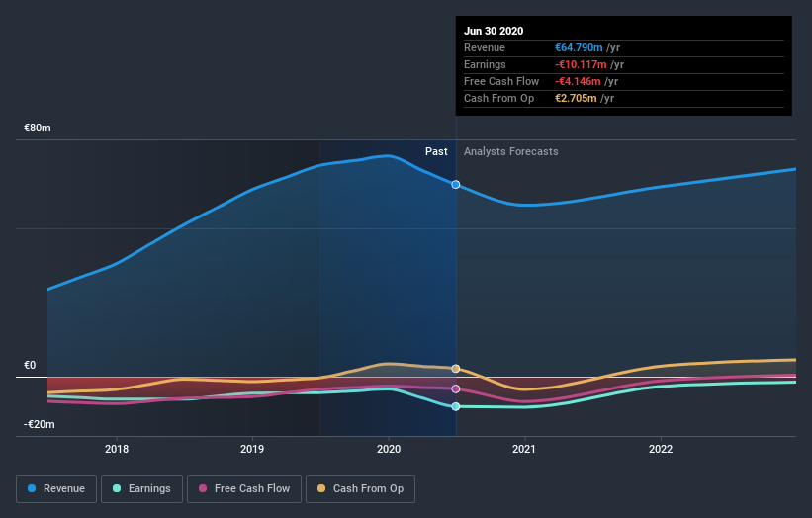
Task: Click the Jun 30 2020 tooltip date
Action: point(494,31)
